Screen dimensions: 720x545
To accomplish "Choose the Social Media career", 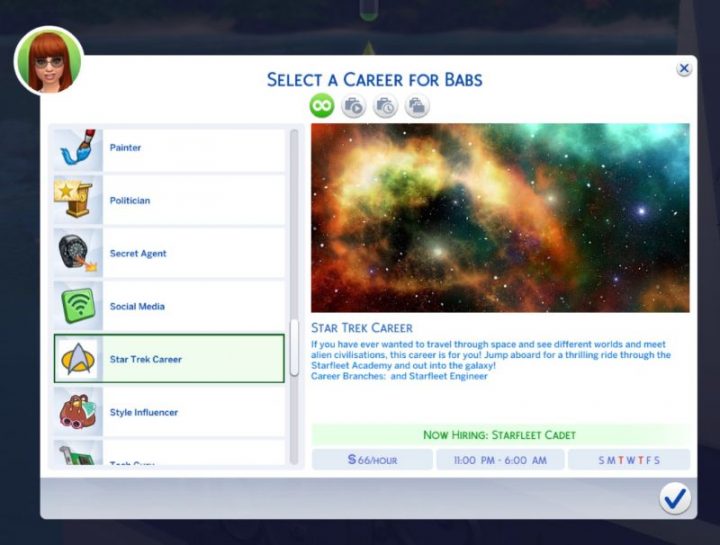I will [x=169, y=306].
